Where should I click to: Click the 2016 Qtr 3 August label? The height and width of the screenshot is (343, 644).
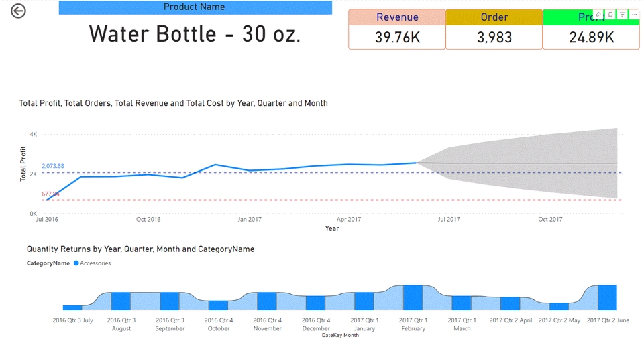click(x=121, y=324)
